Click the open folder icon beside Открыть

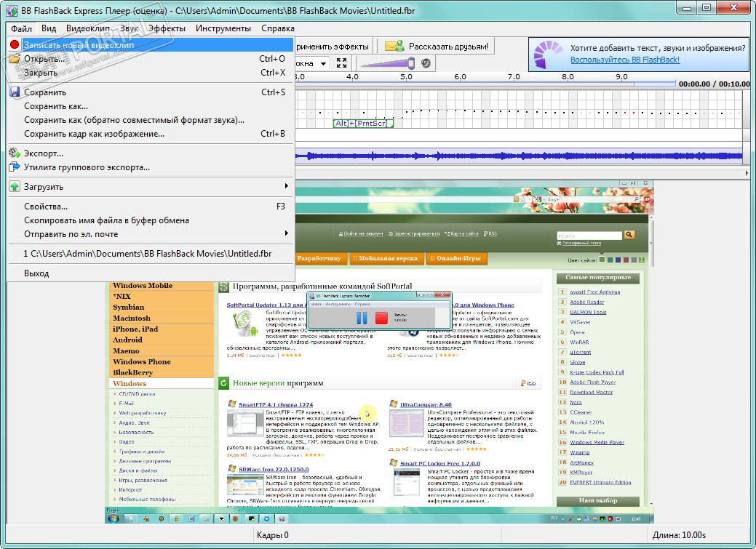pos(15,59)
